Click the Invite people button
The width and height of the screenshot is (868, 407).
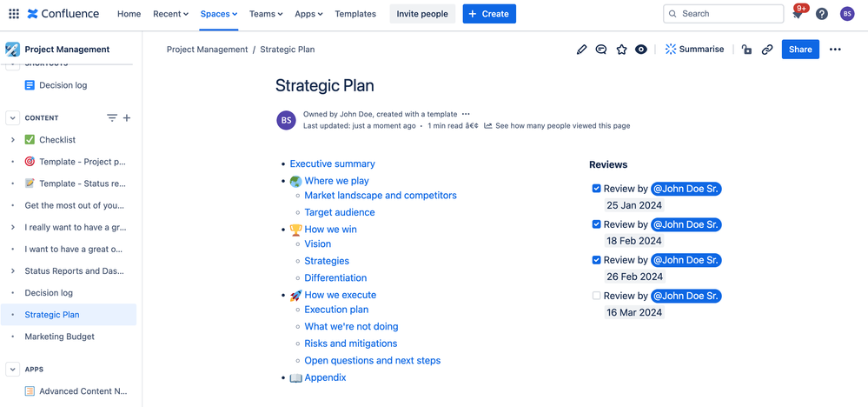(422, 14)
